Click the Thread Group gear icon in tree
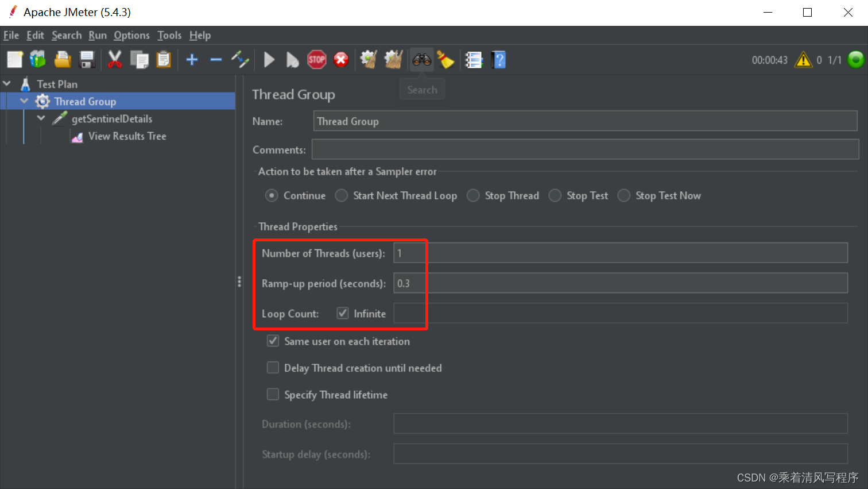Screen dimensions: 868x489 (42, 102)
